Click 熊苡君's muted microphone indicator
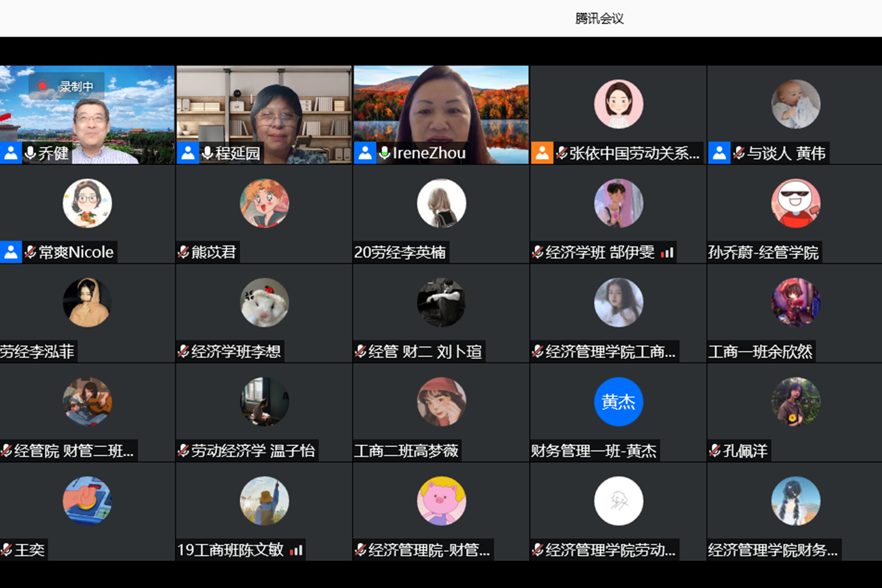The width and height of the screenshot is (882, 588). coord(183,252)
